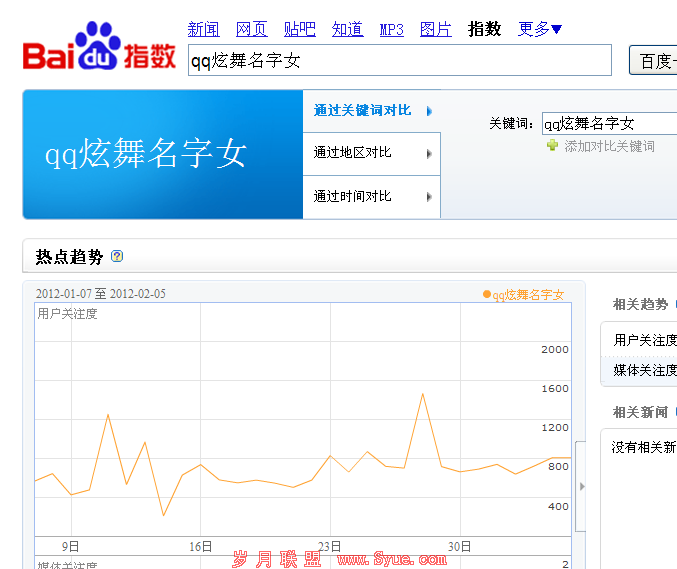The width and height of the screenshot is (677, 569).
Task: Collapse the chart side panel arrow
Action: point(581,486)
